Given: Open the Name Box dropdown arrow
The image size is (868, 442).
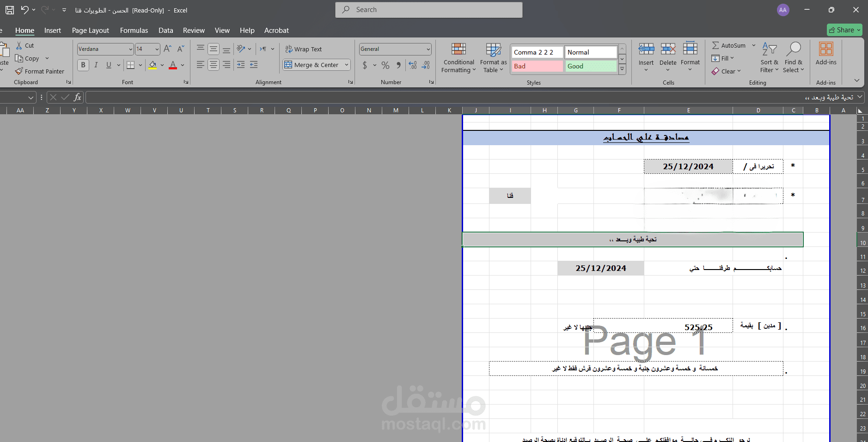Looking at the screenshot, I should 31,97.
